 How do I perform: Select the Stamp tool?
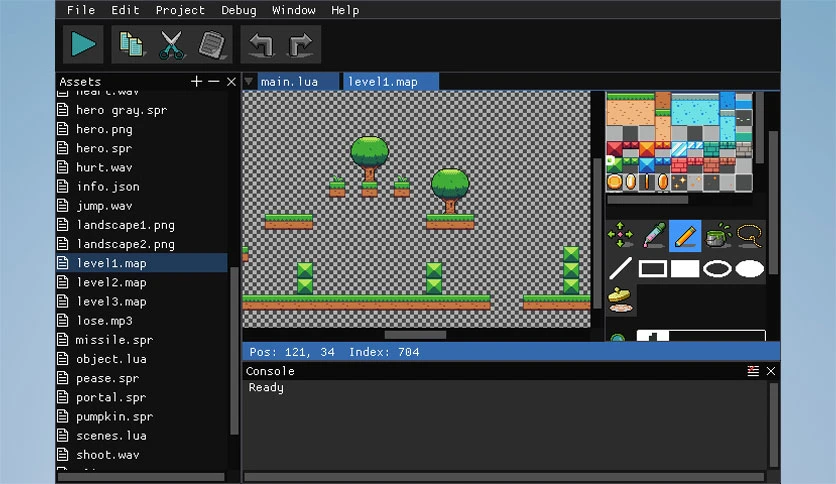(x=620, y=300)
